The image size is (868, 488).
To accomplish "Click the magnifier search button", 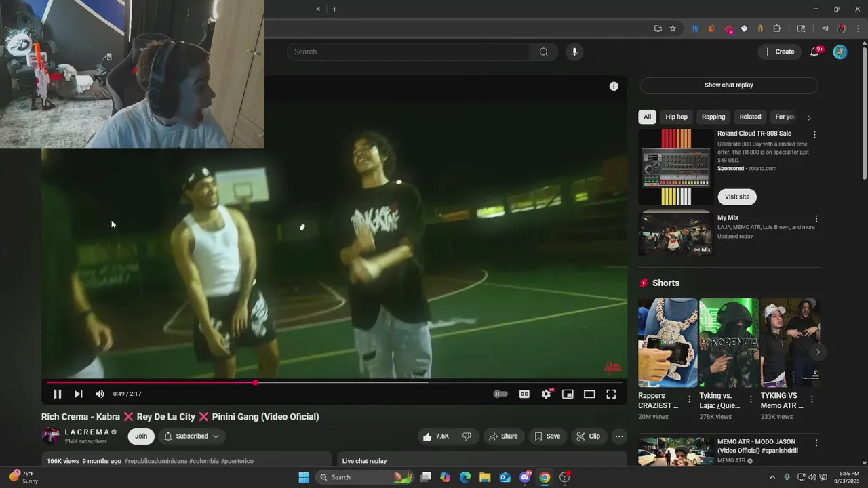I will coord(544,52).
